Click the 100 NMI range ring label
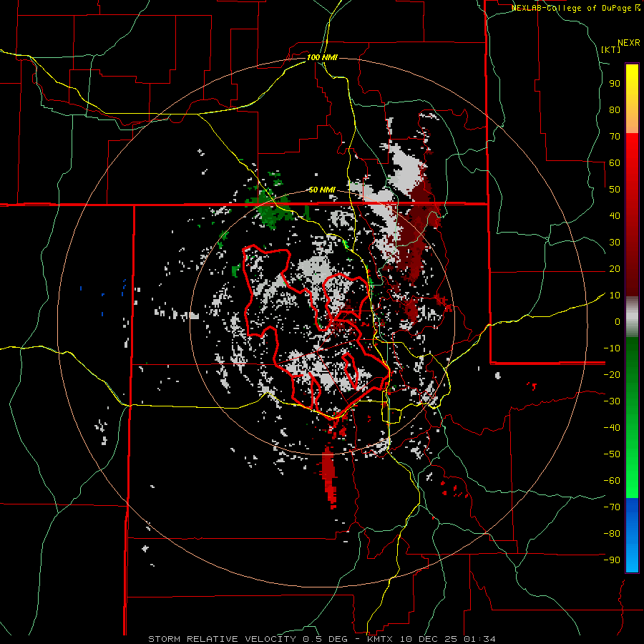This screenshot has width=644, height=644. coord(322,57)
